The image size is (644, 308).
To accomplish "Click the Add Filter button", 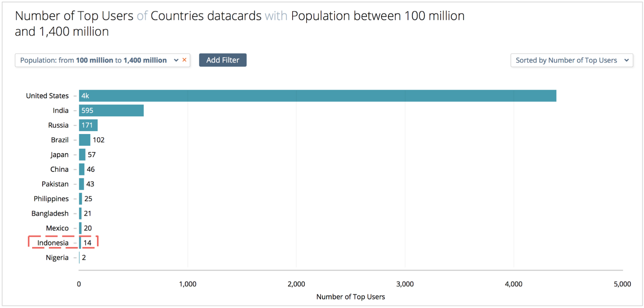I will [223, 60].
